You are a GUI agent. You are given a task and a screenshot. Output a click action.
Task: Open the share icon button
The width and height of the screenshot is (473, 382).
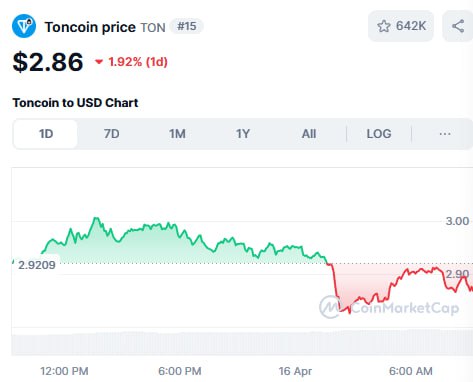(x=458, y=26)
